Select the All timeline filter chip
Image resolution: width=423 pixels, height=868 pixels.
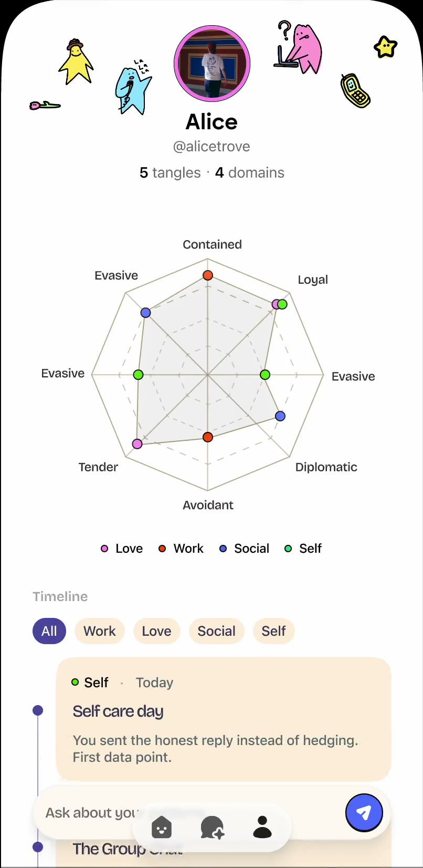[49, 631]
